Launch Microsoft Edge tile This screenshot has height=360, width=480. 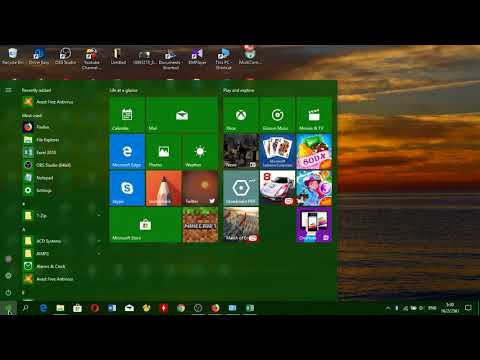point(127,152)
